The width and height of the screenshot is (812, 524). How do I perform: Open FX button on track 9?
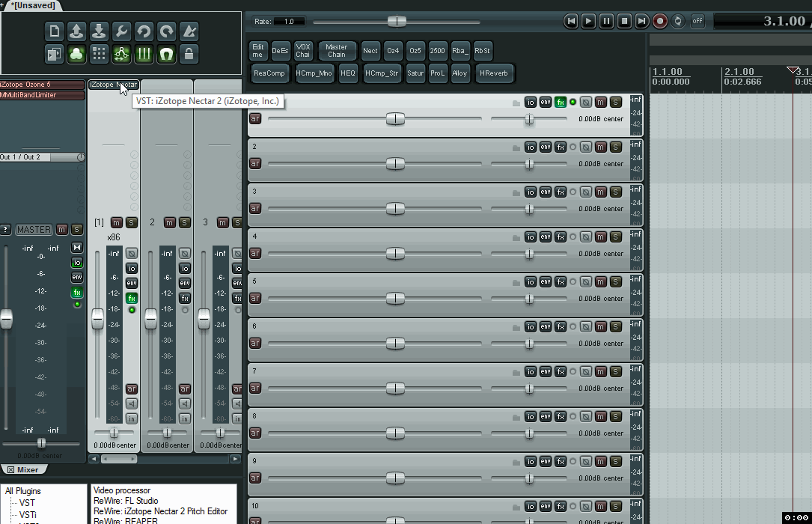click(561, 461)
